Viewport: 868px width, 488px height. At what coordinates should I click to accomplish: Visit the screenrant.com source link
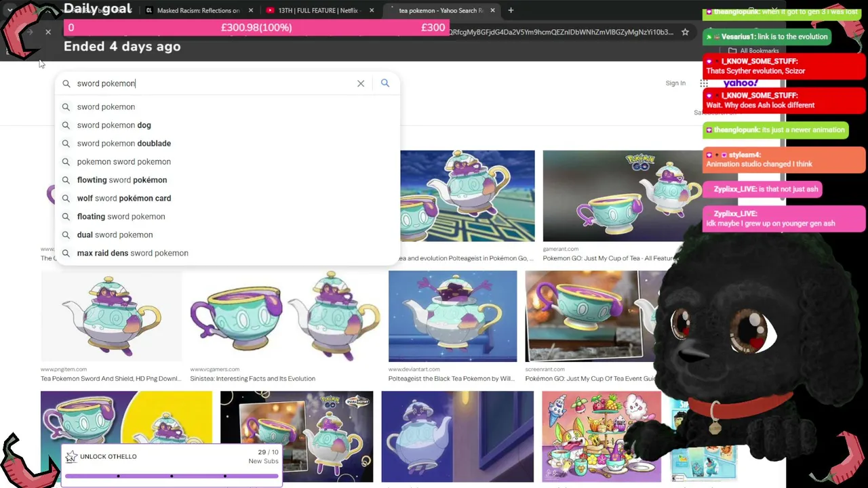[545, 369]
